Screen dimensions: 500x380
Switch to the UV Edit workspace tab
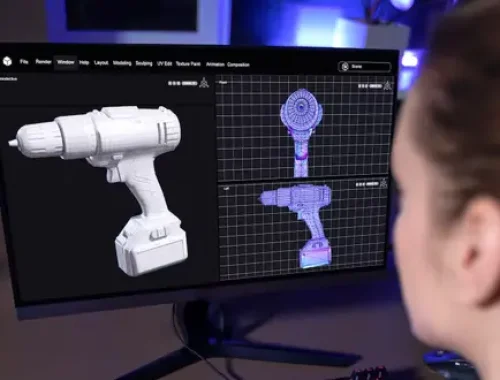point(164,64)
